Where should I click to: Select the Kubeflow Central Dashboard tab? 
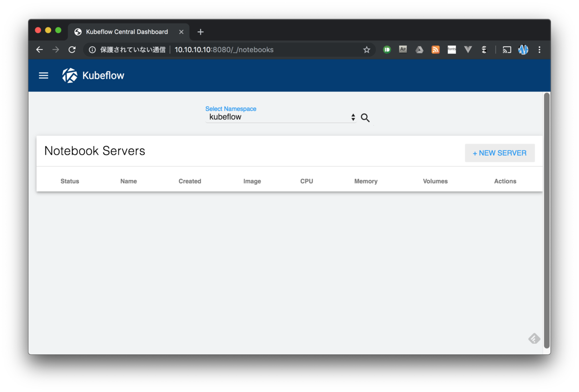(x=128, y=32)
